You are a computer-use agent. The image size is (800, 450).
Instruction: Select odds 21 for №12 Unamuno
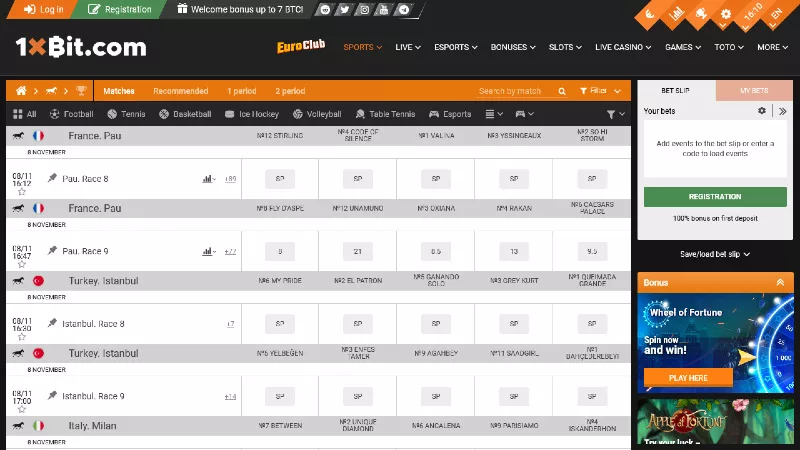pos(358,251)
